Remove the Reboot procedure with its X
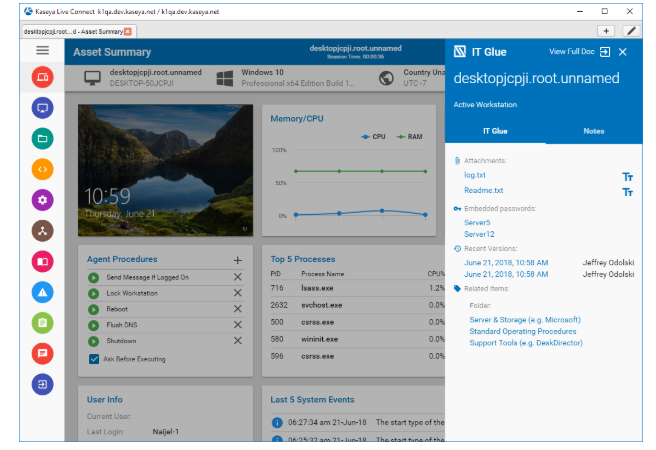656x450 pixels. [x=237, y=309]
